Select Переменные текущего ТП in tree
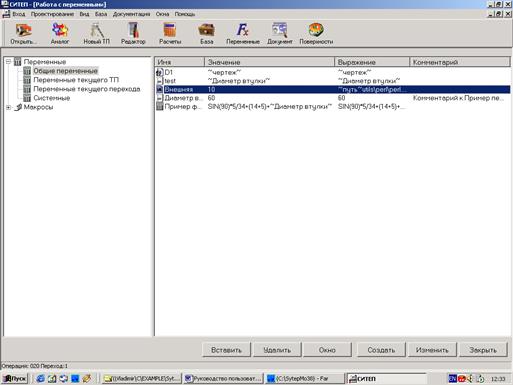The height and width of the screenshot is (385, 513). tap(76, 80)
